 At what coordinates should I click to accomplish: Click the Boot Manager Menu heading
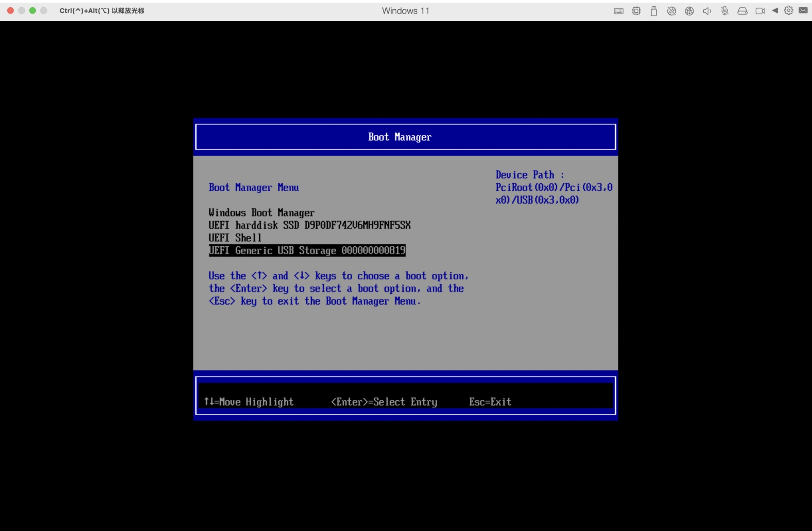pos(254,187)
